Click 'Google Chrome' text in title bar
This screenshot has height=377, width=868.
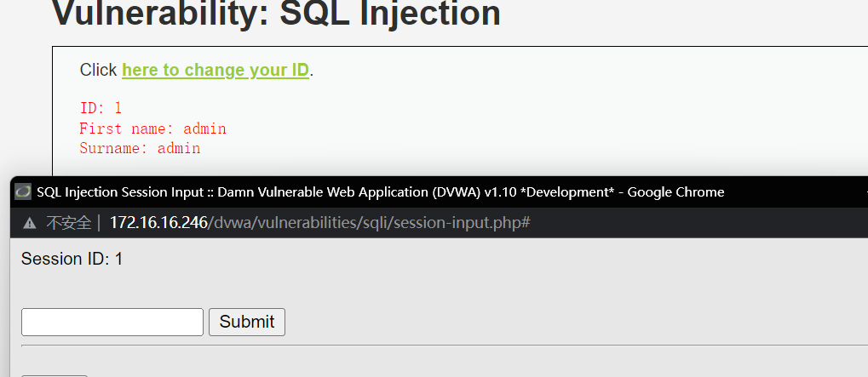(675, 191)
